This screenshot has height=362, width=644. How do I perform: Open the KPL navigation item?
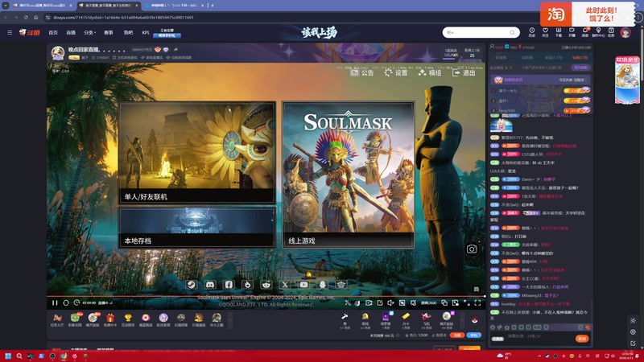(146, 32)
